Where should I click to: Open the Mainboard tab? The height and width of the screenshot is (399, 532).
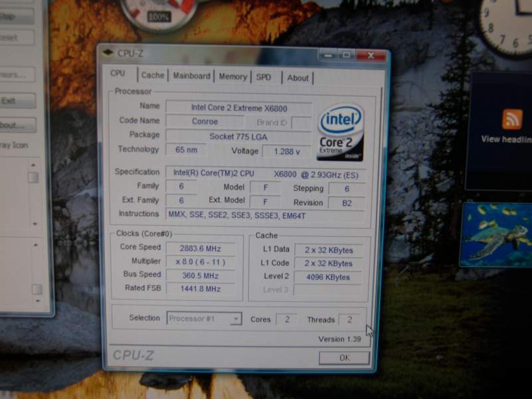(x=192, y=76)
